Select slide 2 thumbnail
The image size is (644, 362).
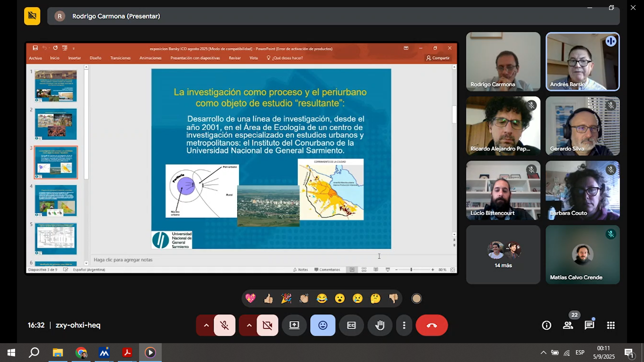pos(56,124)
